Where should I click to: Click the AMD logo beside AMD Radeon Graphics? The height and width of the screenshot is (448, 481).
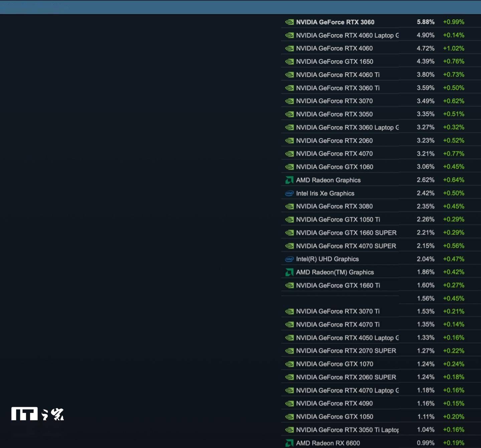289,180
